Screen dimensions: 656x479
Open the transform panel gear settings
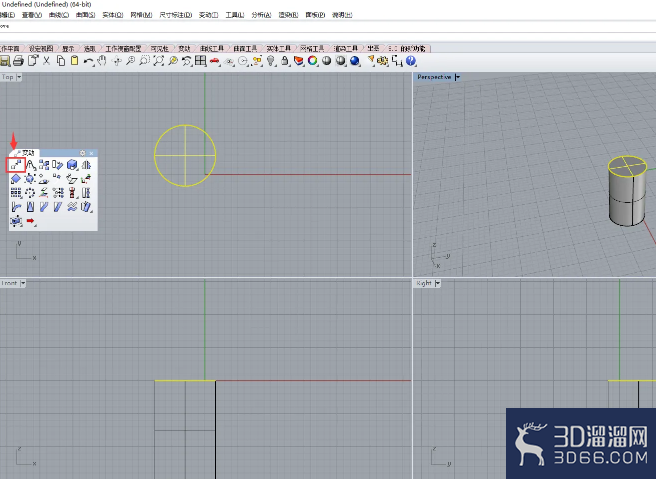(x=82, y=153)
